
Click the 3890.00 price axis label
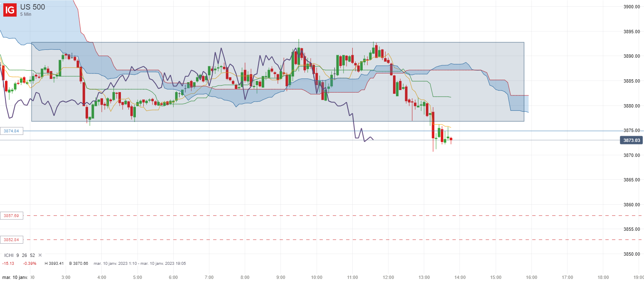pos(632,56)
